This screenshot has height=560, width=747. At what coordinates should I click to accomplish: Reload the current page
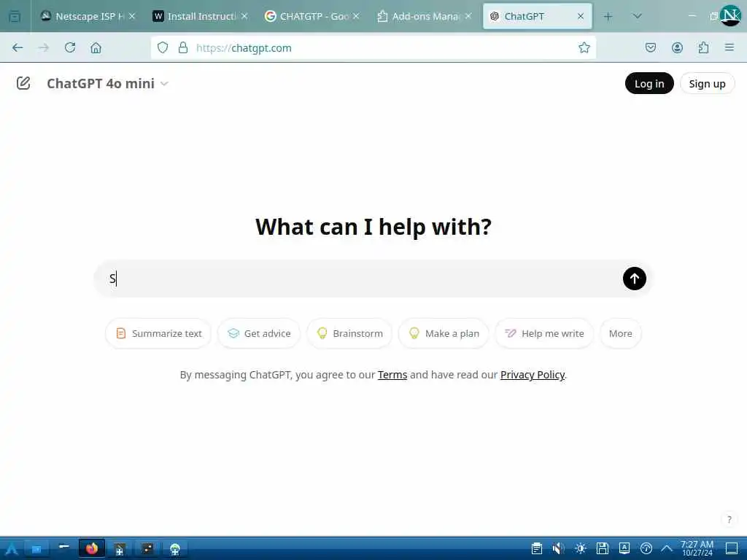(70, 47)
